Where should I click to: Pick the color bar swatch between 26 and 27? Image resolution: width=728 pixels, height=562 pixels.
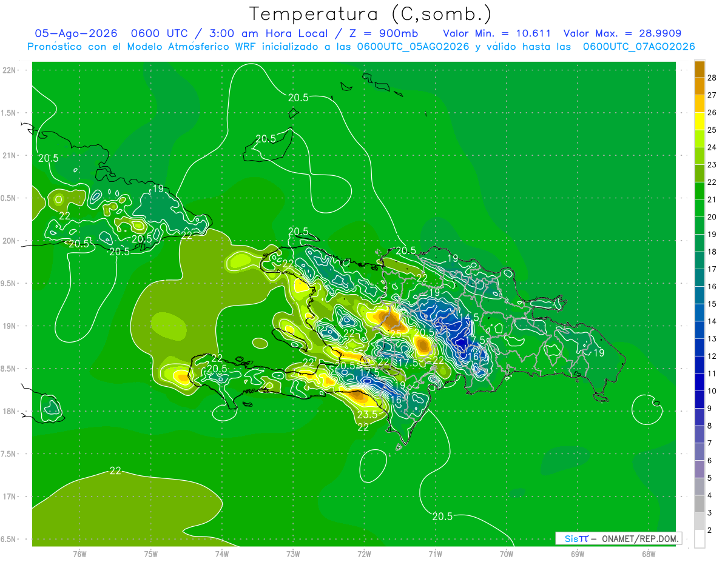tap(699, 104)
